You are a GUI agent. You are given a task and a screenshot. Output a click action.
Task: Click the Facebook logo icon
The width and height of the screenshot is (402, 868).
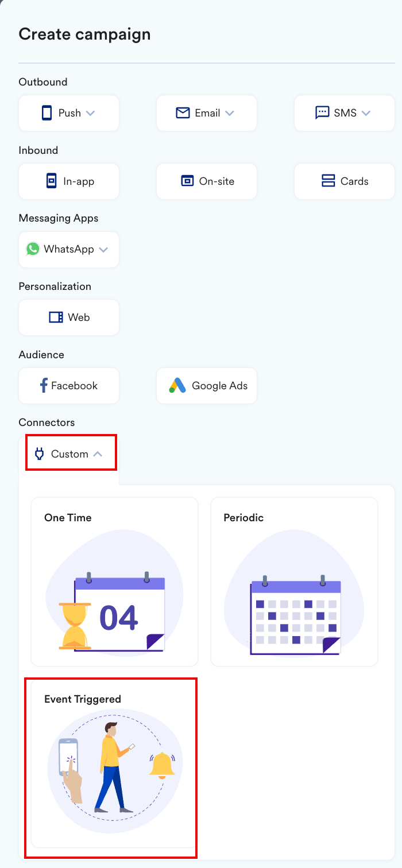click(x=44, y=385)
